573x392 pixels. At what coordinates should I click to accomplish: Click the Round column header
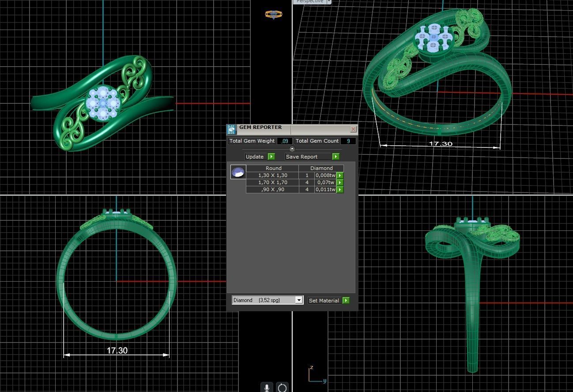point(273,168)
